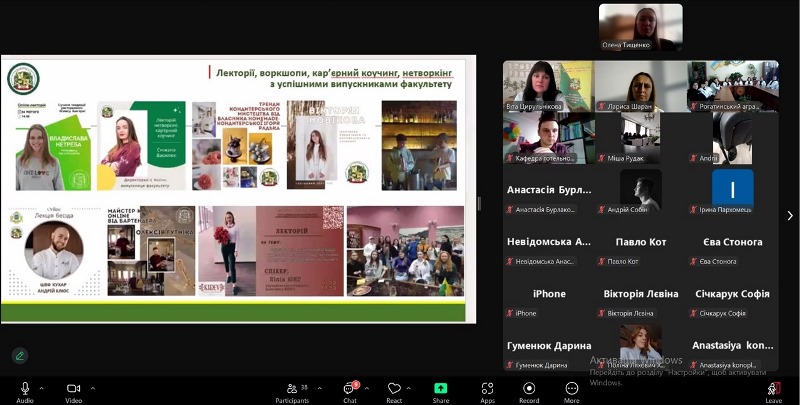This screenshot has width=800, height=405.
Task: Click the green annotation pencil icon
Action: 19,355
